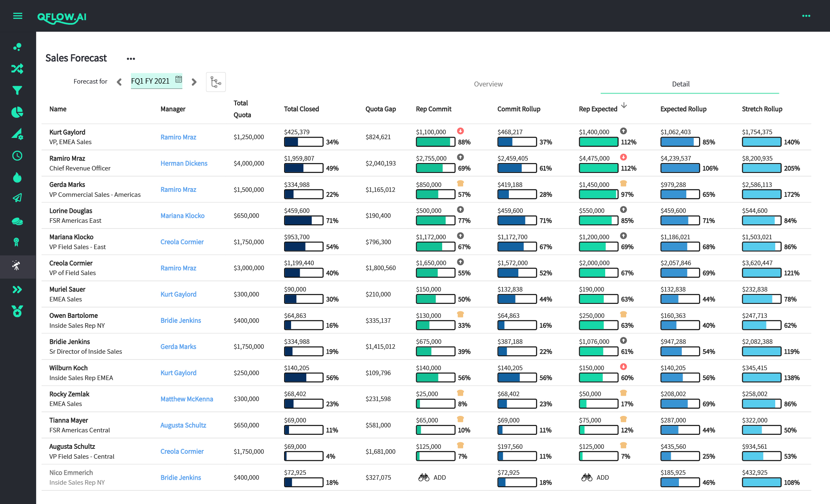
Task: Click Tianna Mayer quota value $650,000
Action: tap(246, 425)
